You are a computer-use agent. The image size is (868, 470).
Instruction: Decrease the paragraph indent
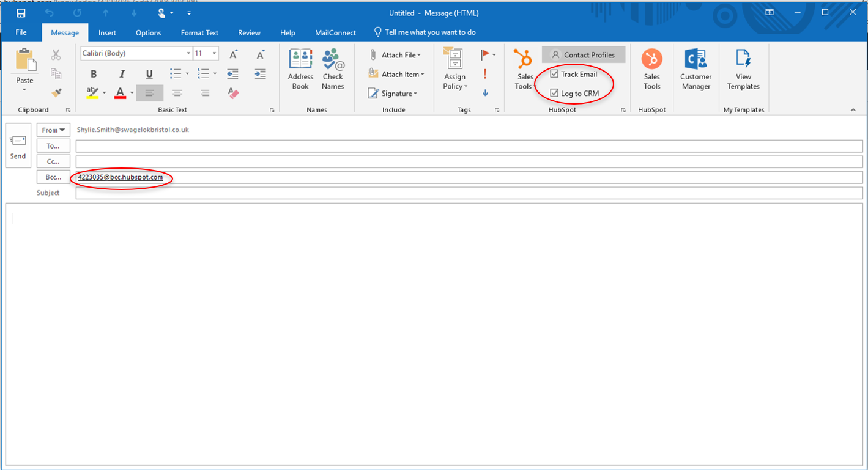(x=233, y=74)
